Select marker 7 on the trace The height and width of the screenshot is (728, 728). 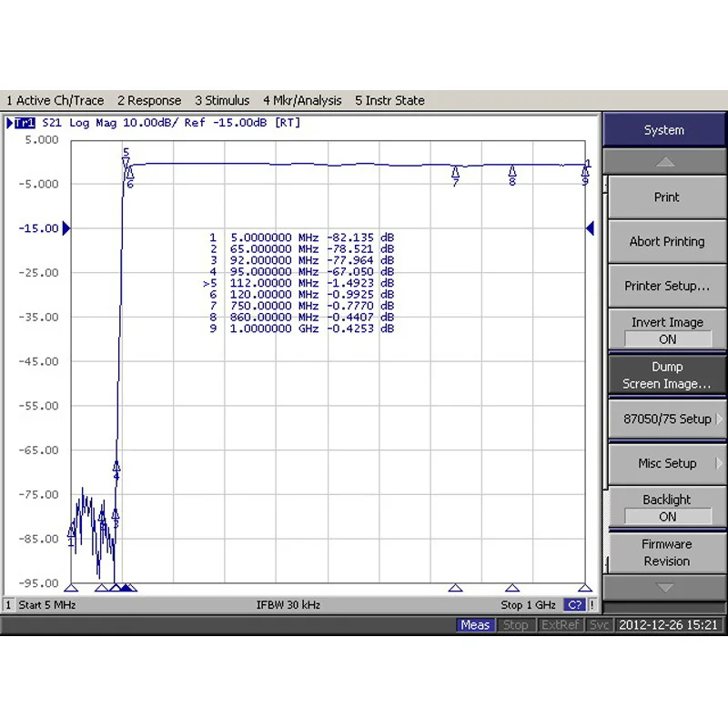pyautogui.click(x=456, y=177)
